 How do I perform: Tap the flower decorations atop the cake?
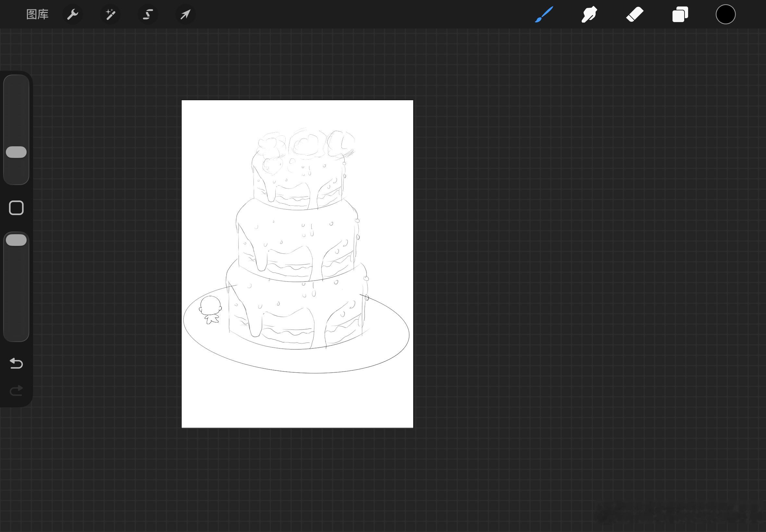point(305,144)
